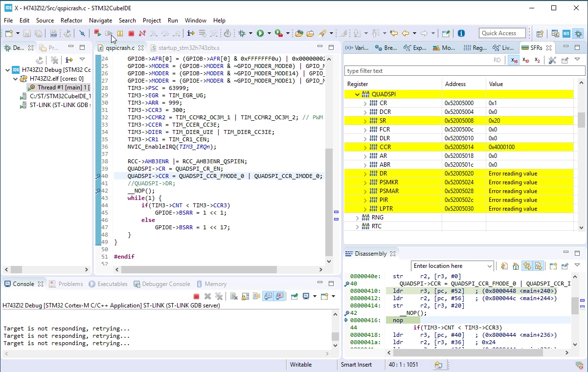Click the Terminate and relaunch icon

click(97, 33)
